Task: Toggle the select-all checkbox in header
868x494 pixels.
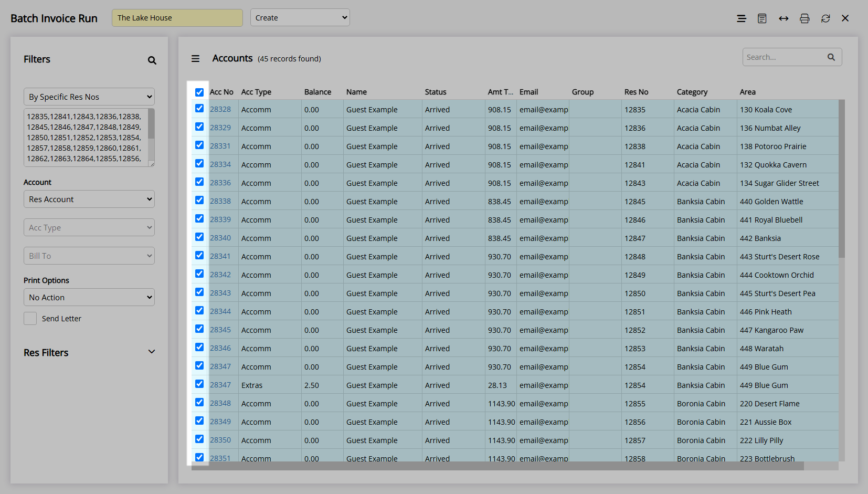Action: (x=199, y=92)
